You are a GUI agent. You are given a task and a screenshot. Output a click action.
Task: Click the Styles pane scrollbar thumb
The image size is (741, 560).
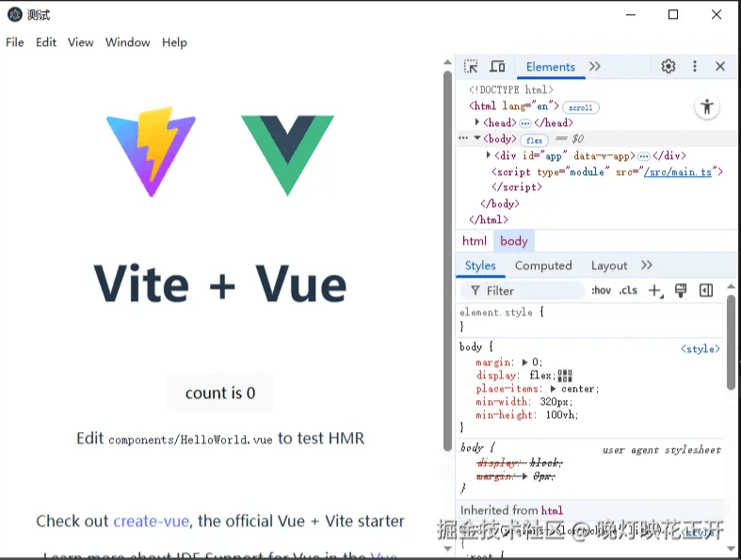coord(731,343)
